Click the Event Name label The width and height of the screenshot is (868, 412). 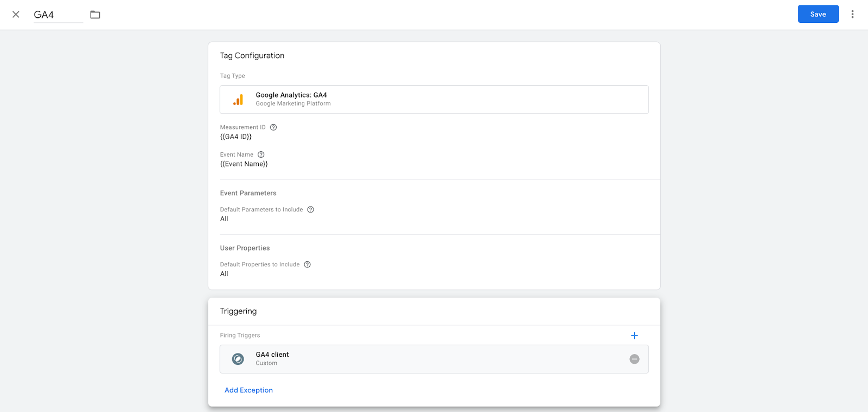pos(237,154)
